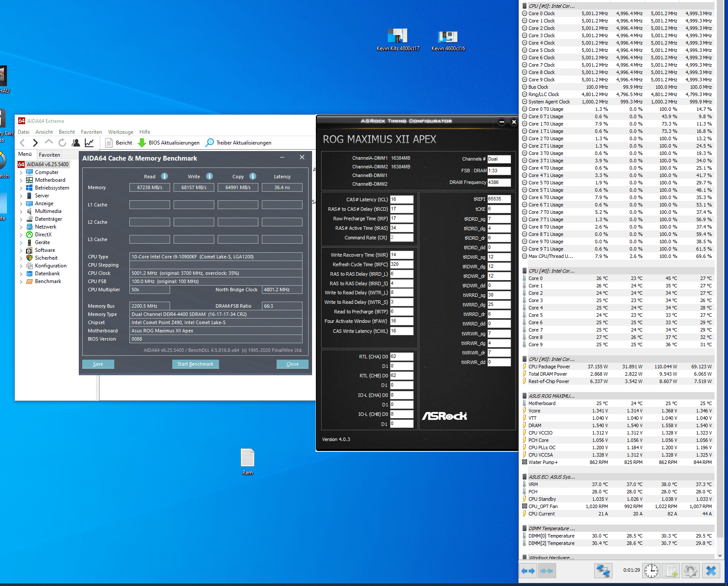Viewport: 728px width, 586px height.
Task: Open Hilfe menu
Action: [145, 132]
